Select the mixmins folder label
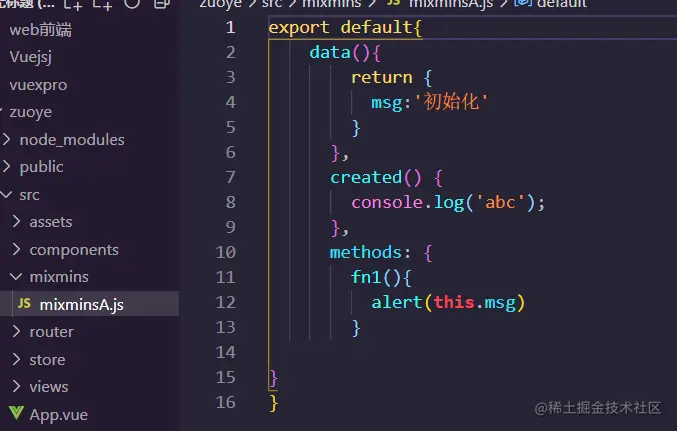 coord(59,277)
